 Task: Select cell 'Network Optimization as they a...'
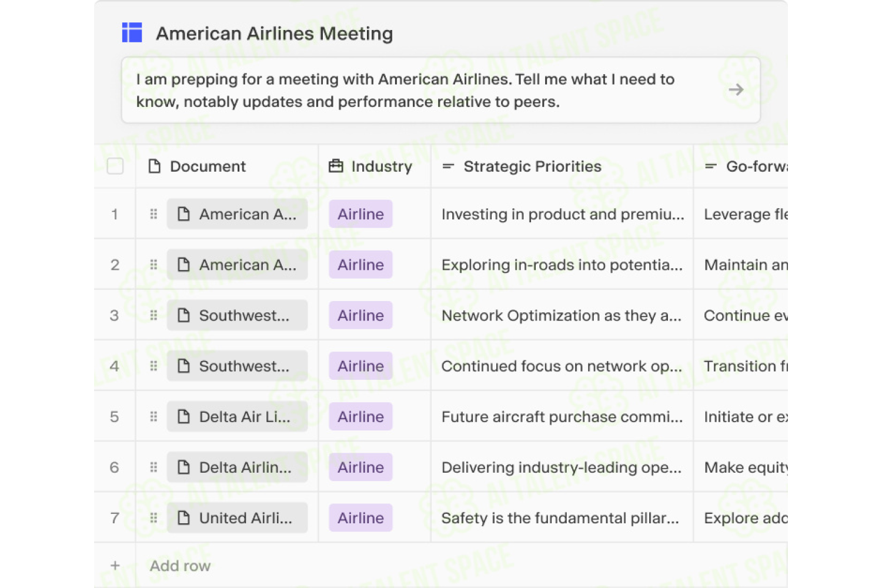coord(562,315)
